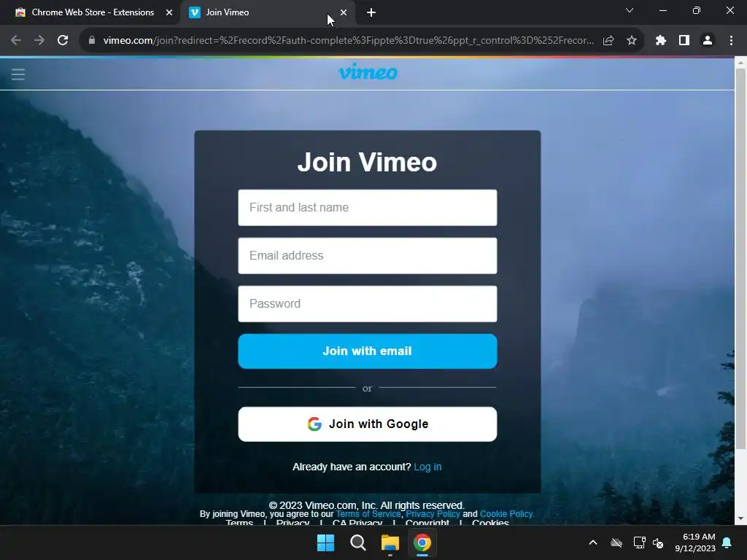Click the browser forward arrow
The width and height of the screenshot is (747, 560).
[39, 41]
